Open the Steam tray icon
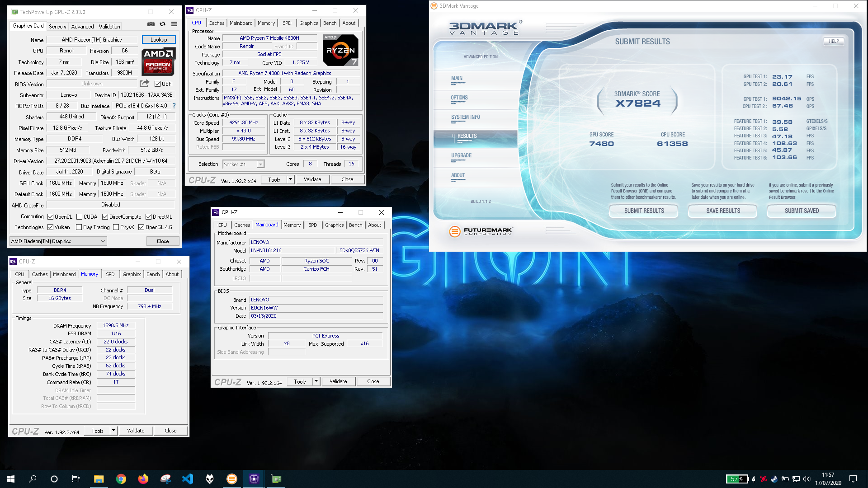The image size is (868, 488). pos(774,479)
